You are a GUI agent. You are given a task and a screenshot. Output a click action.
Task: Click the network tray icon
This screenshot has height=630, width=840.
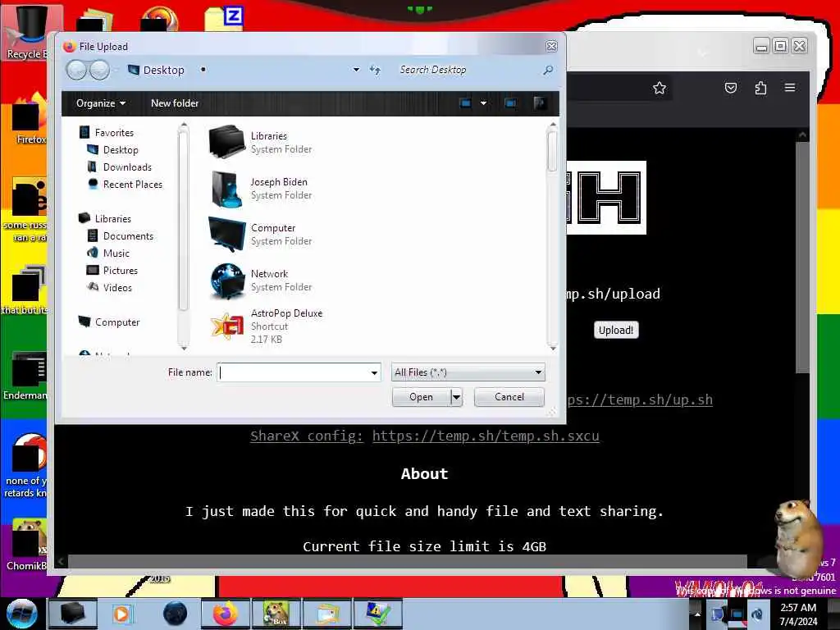tap(737, 614)
